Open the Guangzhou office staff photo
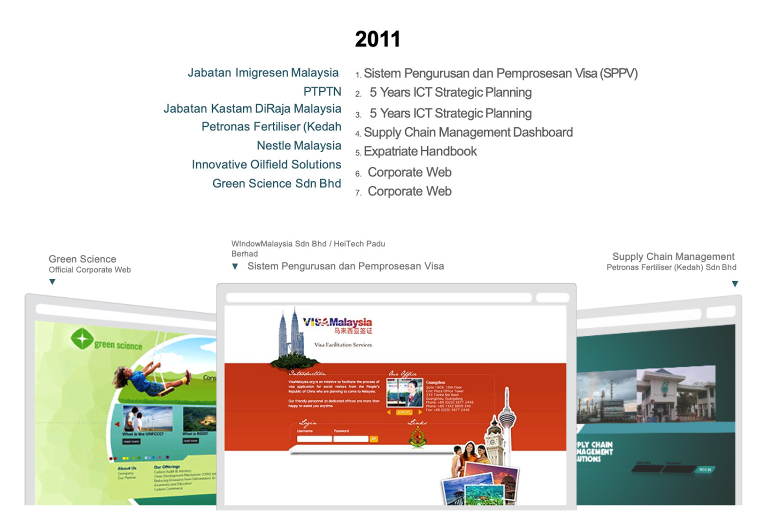Image resolution: width=782 pixels, height=532 pixels. click(405, 393)
